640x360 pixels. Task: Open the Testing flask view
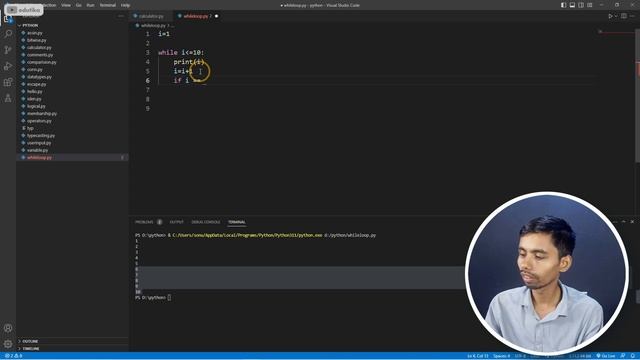click(8, 98)
